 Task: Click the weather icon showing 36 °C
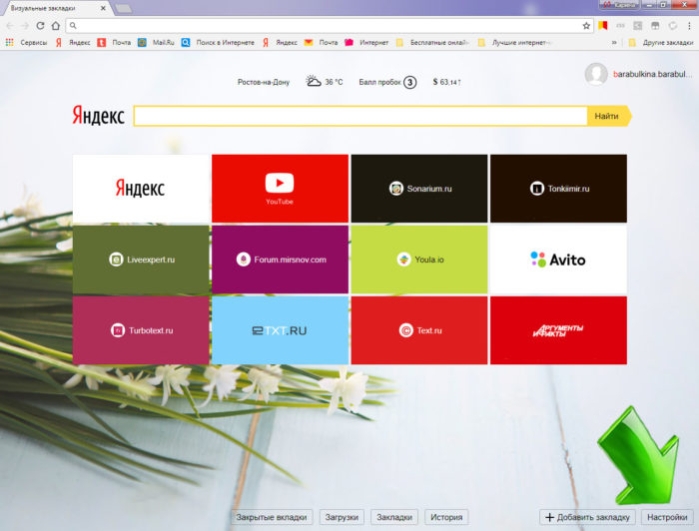click(313, 82)
